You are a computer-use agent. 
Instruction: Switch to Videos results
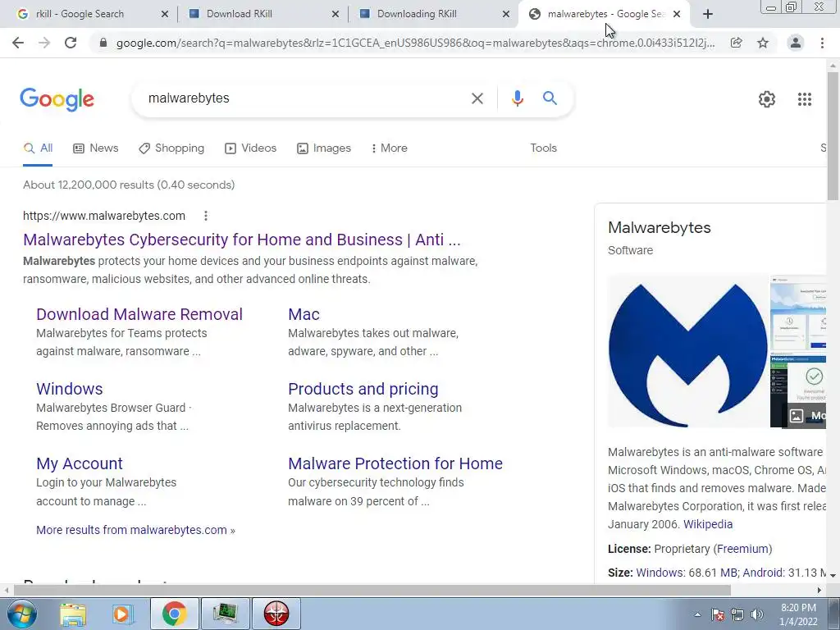(251, 148)
